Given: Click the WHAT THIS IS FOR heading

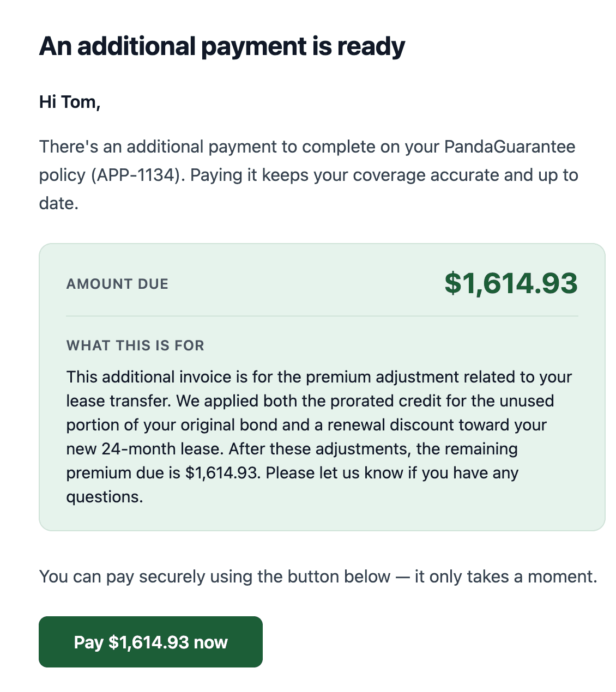Looking at the screenshot, I should pos(135,345).
